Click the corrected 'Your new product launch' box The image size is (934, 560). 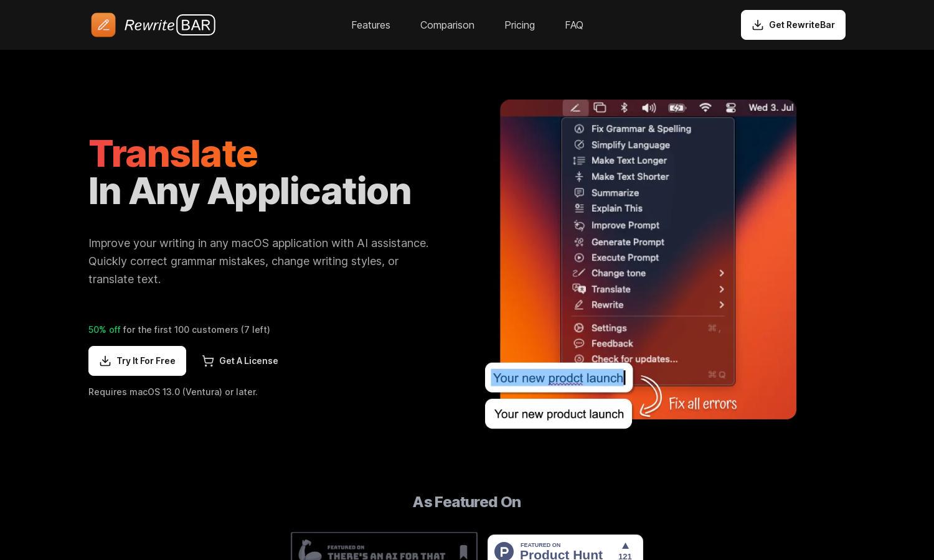pos(559,414)
